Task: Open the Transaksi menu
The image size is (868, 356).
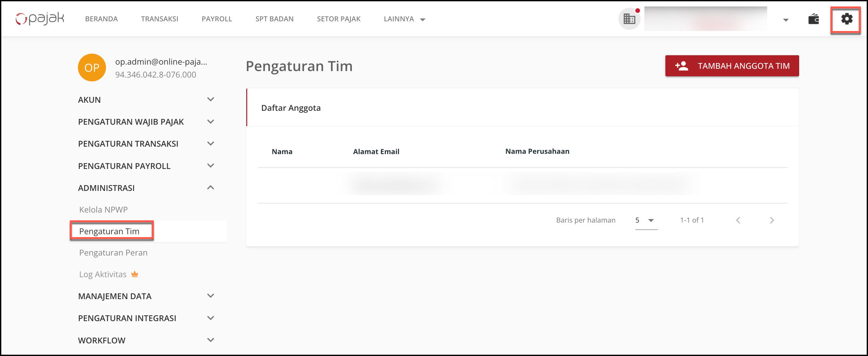Action: coord(159,19)
